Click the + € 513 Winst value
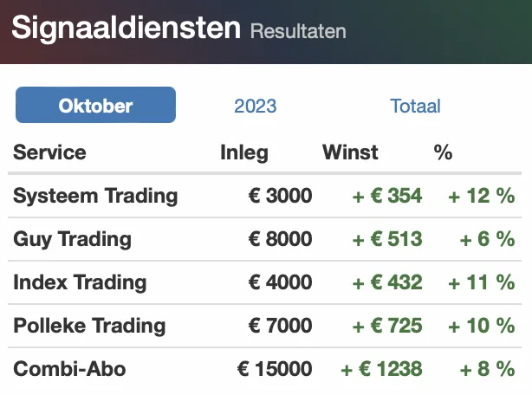The image size is (532, 395). (x=387, y=239)
